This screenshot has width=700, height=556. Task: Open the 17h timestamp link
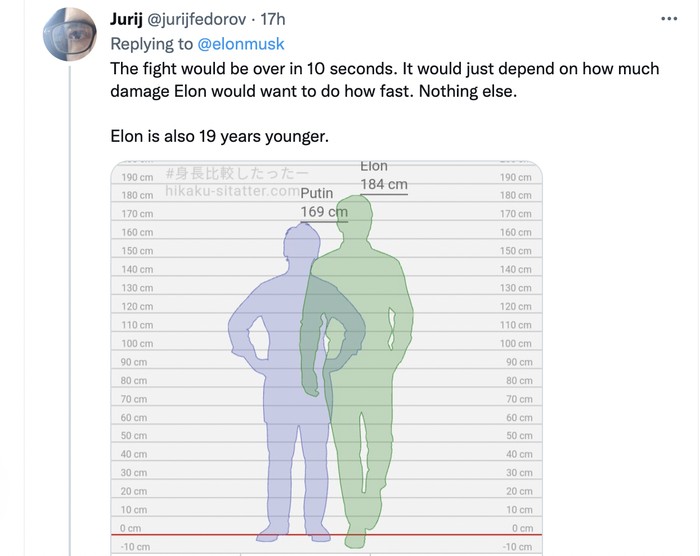[x=273, y=21]
